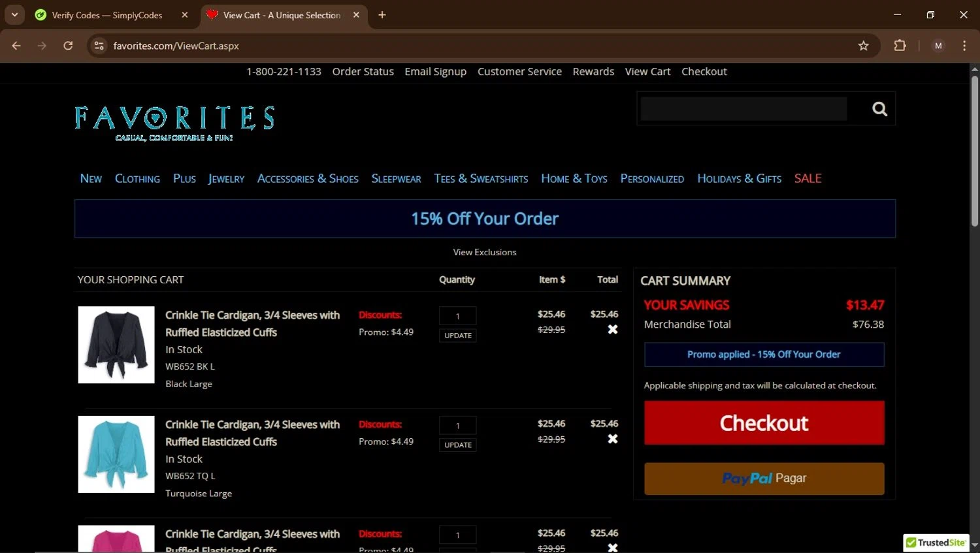
Task: Open the Personalized category
Action: click(652, 179)
